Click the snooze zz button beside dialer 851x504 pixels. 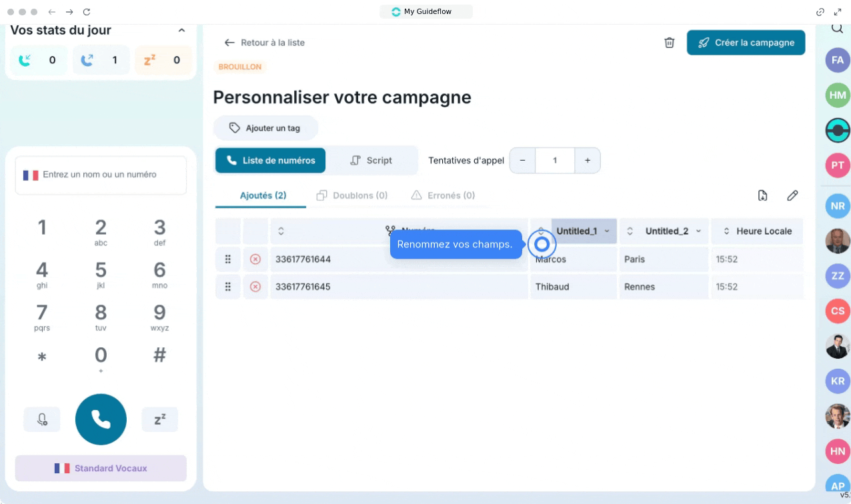159,419
